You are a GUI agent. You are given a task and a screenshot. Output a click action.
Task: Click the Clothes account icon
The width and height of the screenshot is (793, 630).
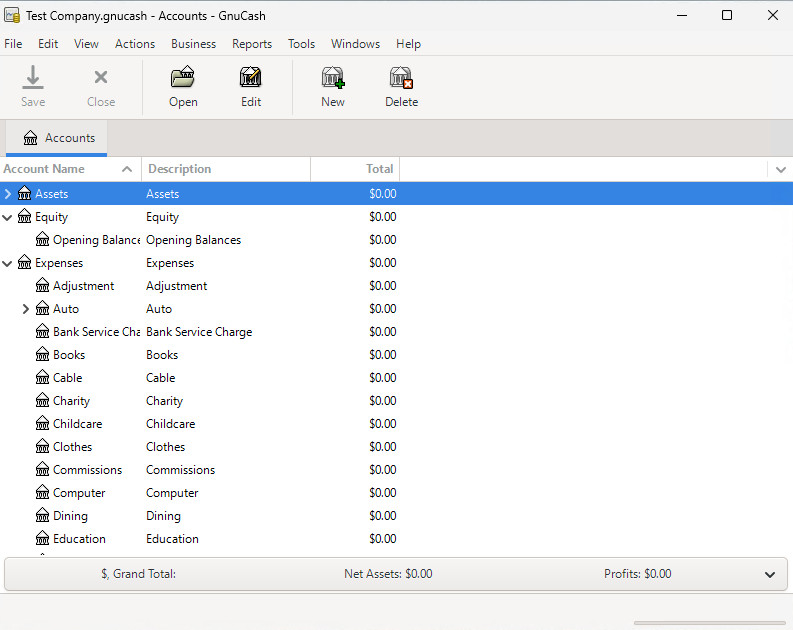(42, 446)
